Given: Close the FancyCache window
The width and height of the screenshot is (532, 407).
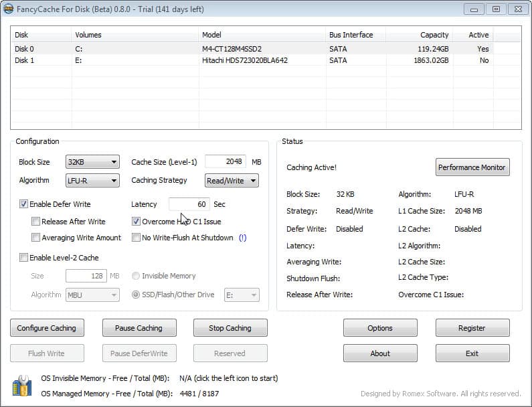Looking at the screenshot, I should (518, 9).
